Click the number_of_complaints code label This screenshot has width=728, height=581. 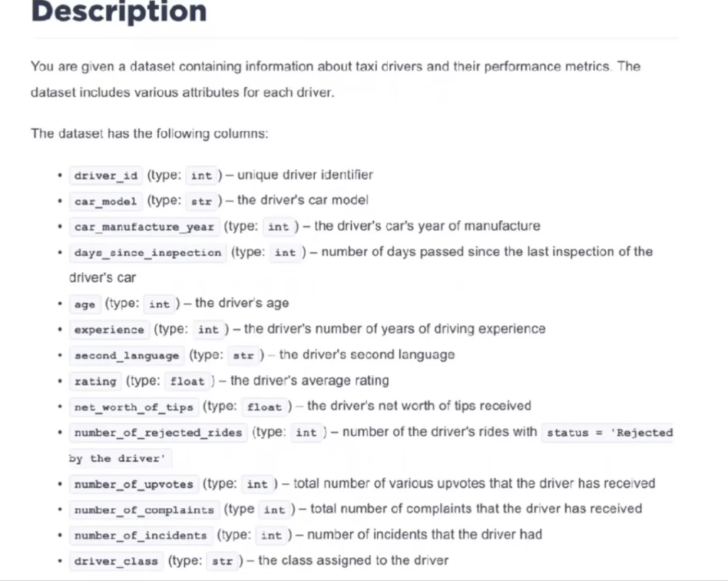144,510
